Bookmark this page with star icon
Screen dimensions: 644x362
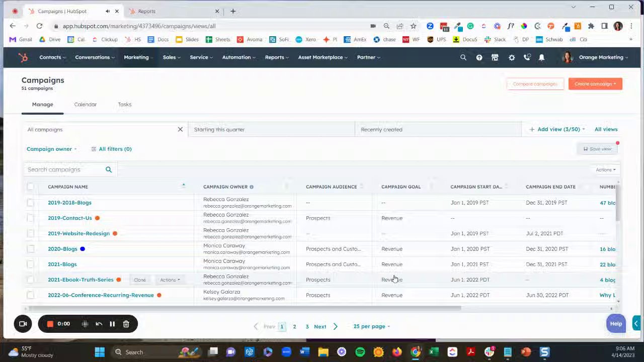click(x=413, y=26)
